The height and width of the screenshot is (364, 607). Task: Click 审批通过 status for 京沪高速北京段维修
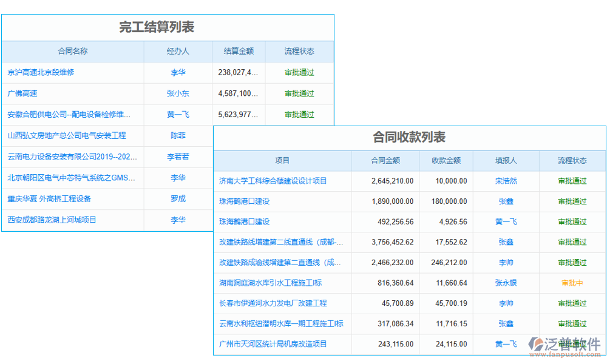pos(299,72)
